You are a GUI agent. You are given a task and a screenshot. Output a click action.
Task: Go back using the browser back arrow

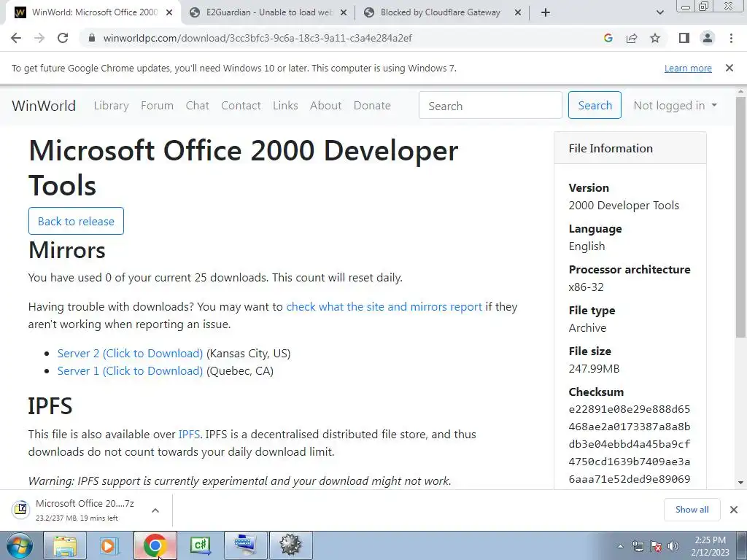point(16,38)
